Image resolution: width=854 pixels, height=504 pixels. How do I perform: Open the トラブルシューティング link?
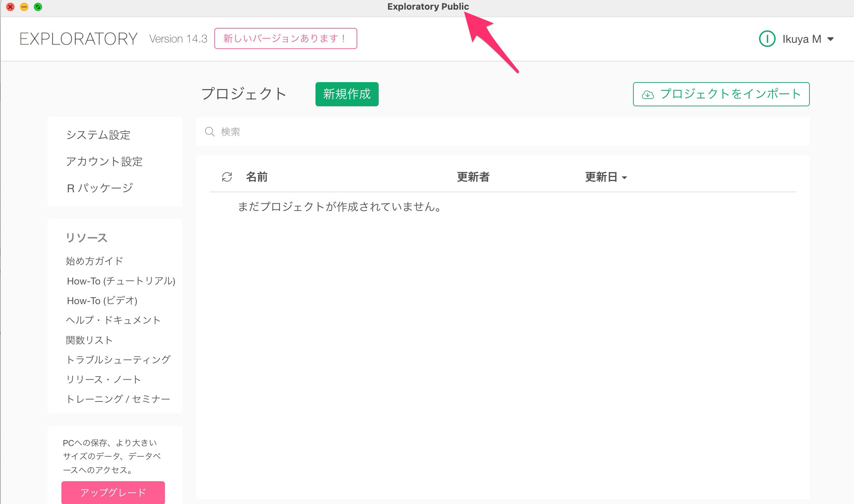(118, 360)
